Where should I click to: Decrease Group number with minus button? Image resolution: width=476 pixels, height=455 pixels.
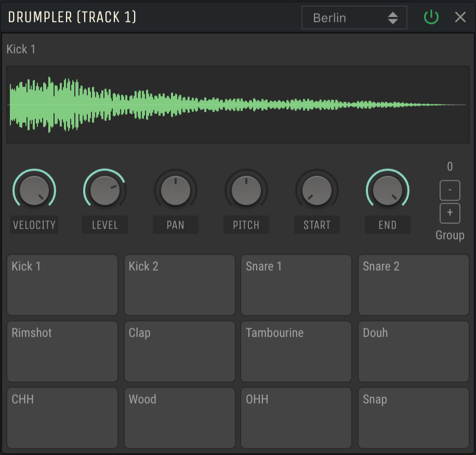[x=449, y=190]
